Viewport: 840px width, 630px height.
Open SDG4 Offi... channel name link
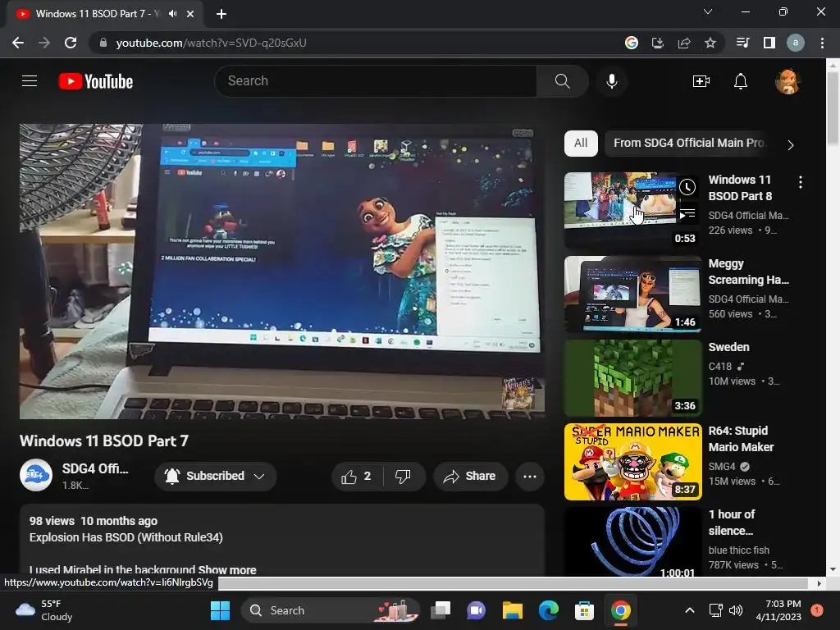[x=95, y=468]
